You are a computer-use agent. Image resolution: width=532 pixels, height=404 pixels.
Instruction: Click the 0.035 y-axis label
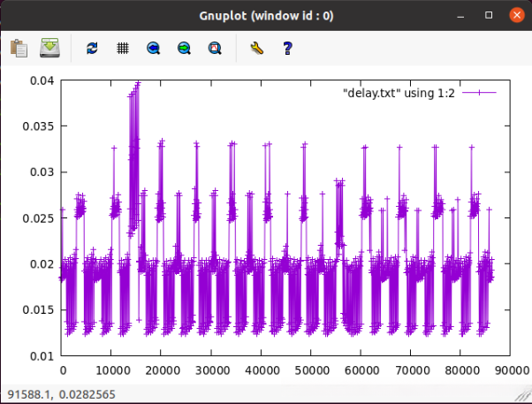coord(38,126)
